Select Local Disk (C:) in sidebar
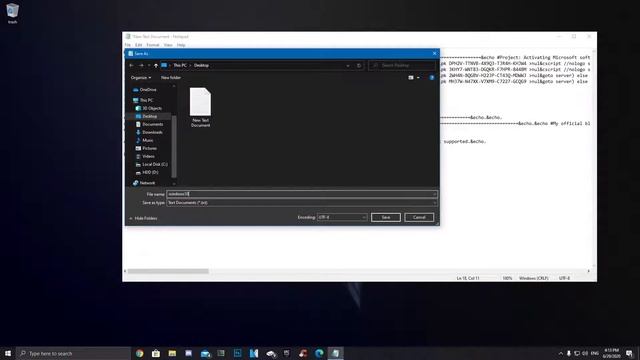Screen dimensions: 640x360 pyautogui.click(x=151, y=164)
